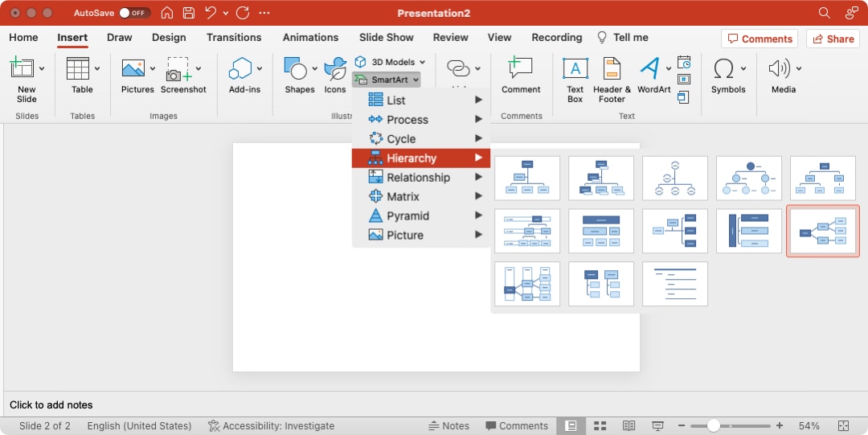
Task: Click the Link icon in ribbon
Action: point(458,68)
